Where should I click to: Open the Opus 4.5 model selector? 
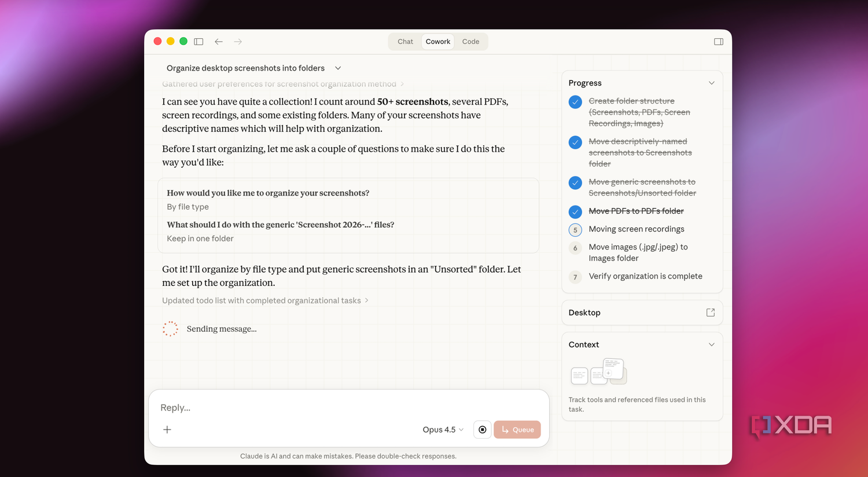443,430
